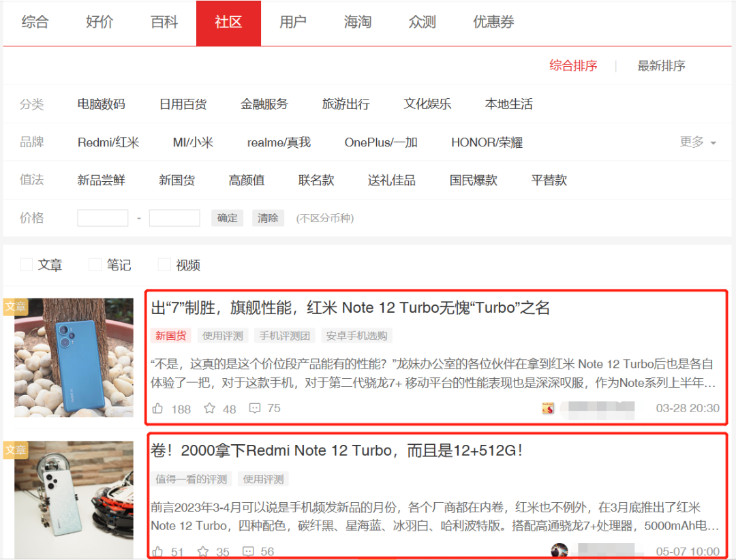Open the 海淘 tab
Viewport: 736px width, 560px height.
pos(358,22)
